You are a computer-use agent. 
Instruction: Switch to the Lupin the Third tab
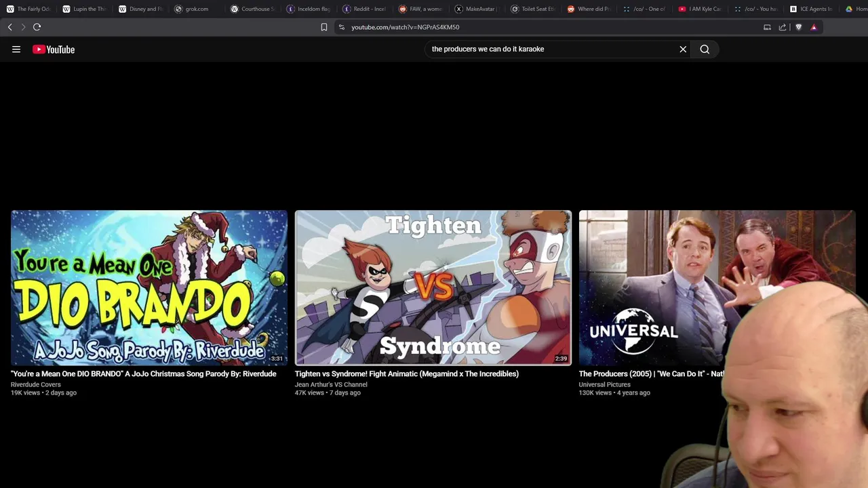coord(84,9)
